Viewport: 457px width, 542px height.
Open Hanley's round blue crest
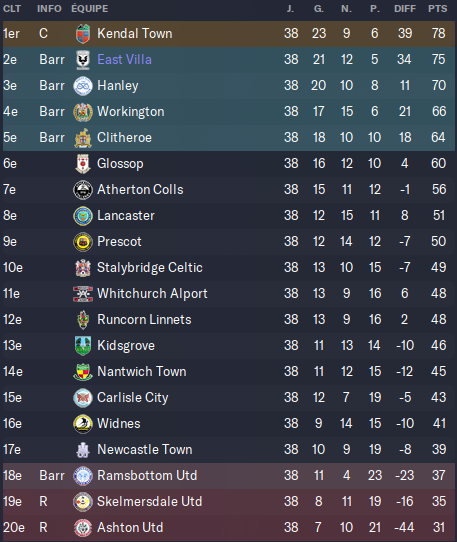tap(83, 86)
